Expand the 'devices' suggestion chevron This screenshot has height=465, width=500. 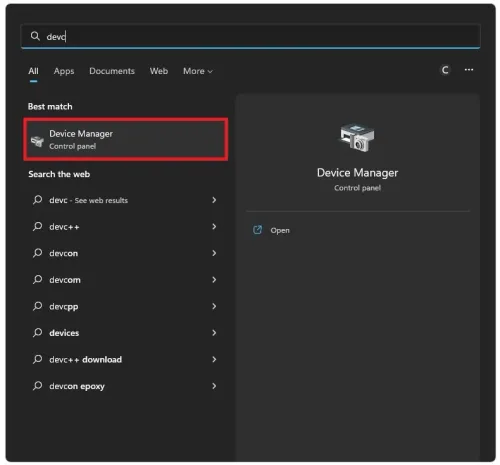(214, 333)
